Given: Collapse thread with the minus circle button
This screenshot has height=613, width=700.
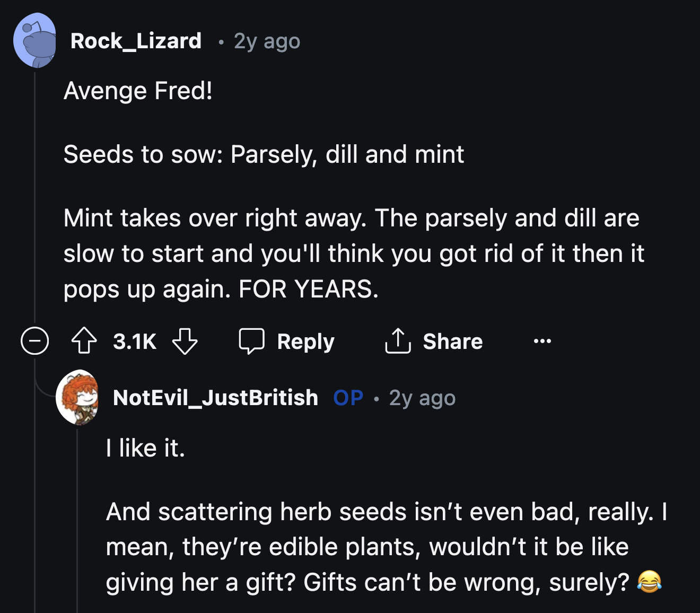Looking at the screenshot, I should (35, 341).
